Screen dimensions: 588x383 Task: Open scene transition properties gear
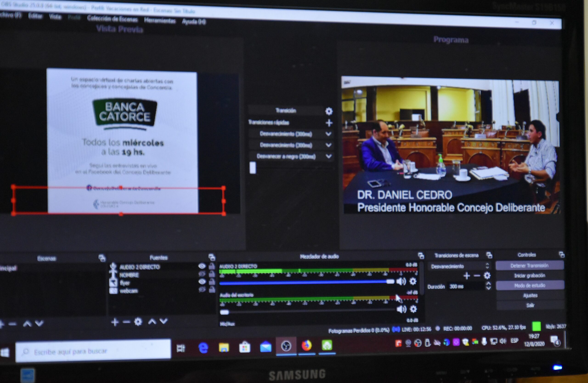tap(487, 275)
